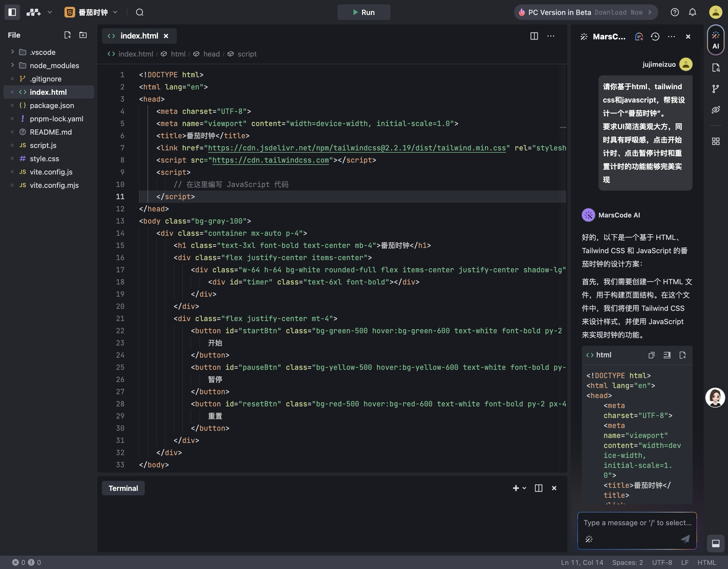This screenshot has width=728, height=569.
Task: Click the editor minimap scrollbar
Action: tap(563, 127)
